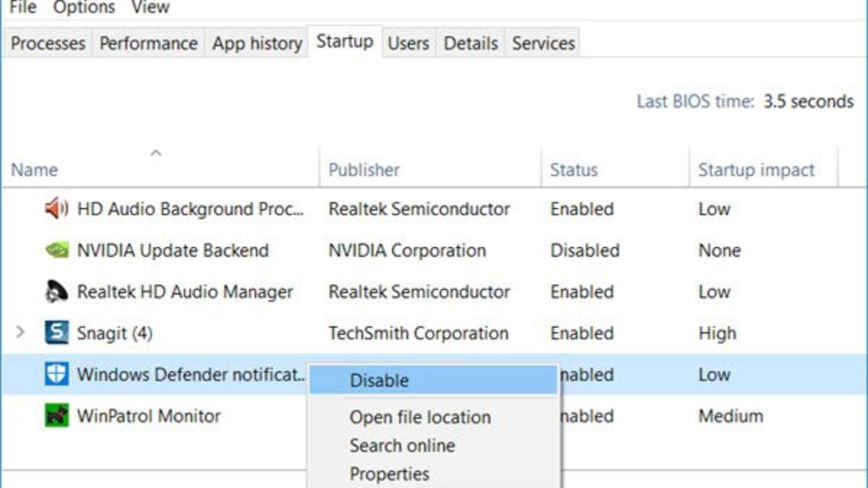Click the HD Audio Background Process speaker icon

coord(56,209)
